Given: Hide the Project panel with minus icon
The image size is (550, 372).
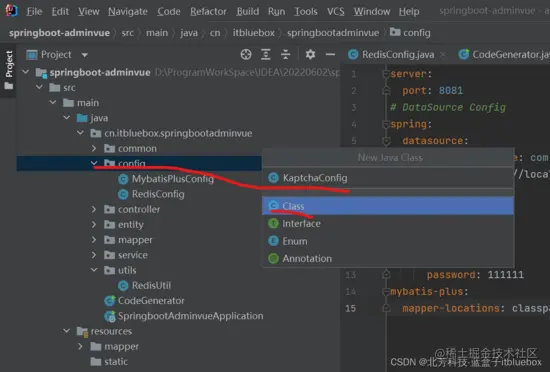Looking at the screenshot, I should [x=330, y=54].
